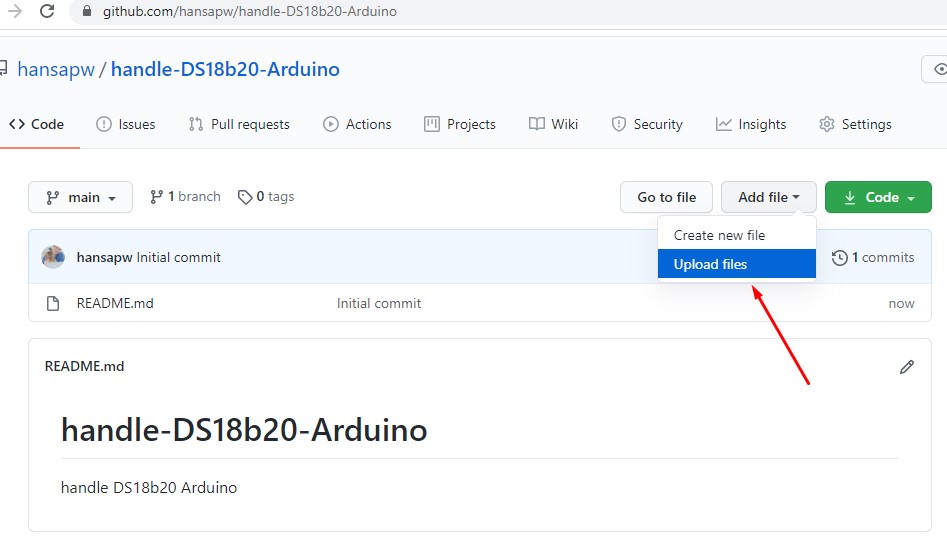Screen dimensions: 947x550
Task: Switch to the Issues tab
Action: [x=126, y=124]
